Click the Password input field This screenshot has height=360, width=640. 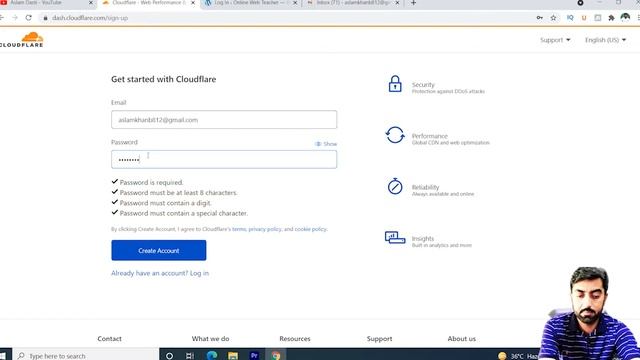224,159
